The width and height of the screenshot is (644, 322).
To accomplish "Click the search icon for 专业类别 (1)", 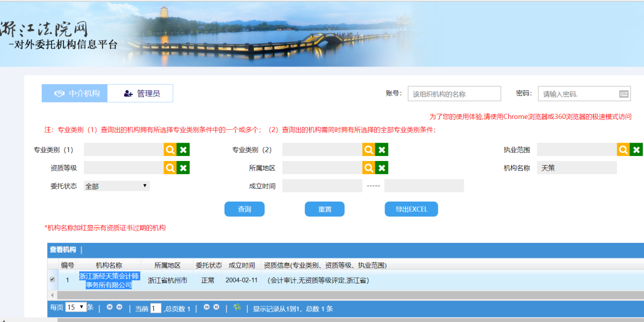I will click(x=170, y=149).
